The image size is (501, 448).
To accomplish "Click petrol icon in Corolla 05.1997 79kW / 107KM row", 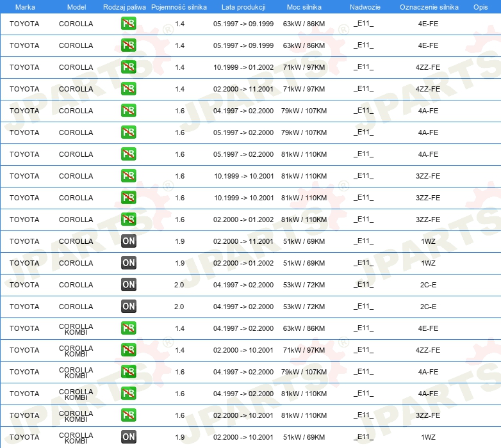I will click(128, 132).
